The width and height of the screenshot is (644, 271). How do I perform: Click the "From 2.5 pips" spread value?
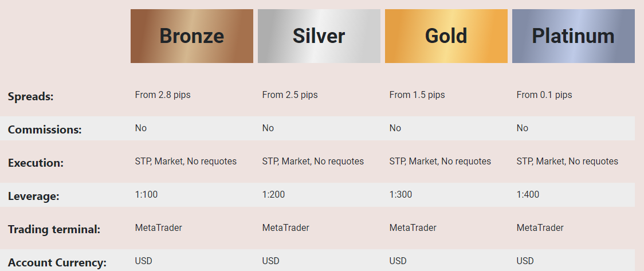[290, 95]
